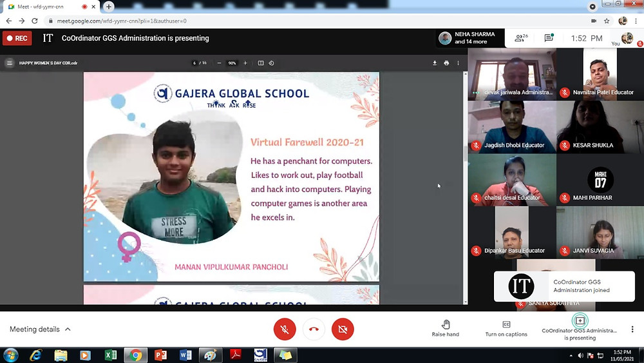Open PowerPoint from the taskbar
Image resolution: width=644 pixels, height=363 pixels.
pos(160,355)
